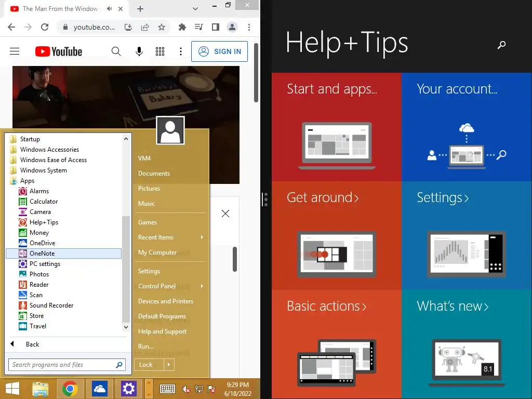The image size is (532, 399).
Task: Click the YouTube page vertical scrollbar
Action: tap(256, 72)
